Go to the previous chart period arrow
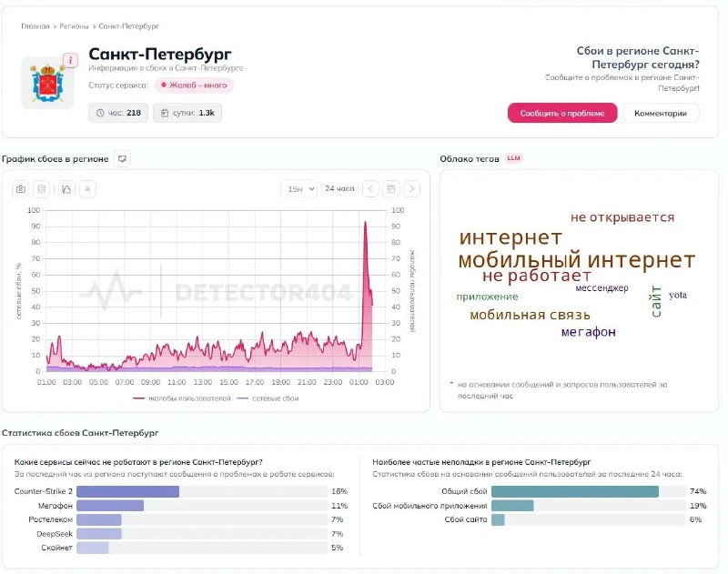Screen dimensions: 728x574 click(x=370, y=189)
